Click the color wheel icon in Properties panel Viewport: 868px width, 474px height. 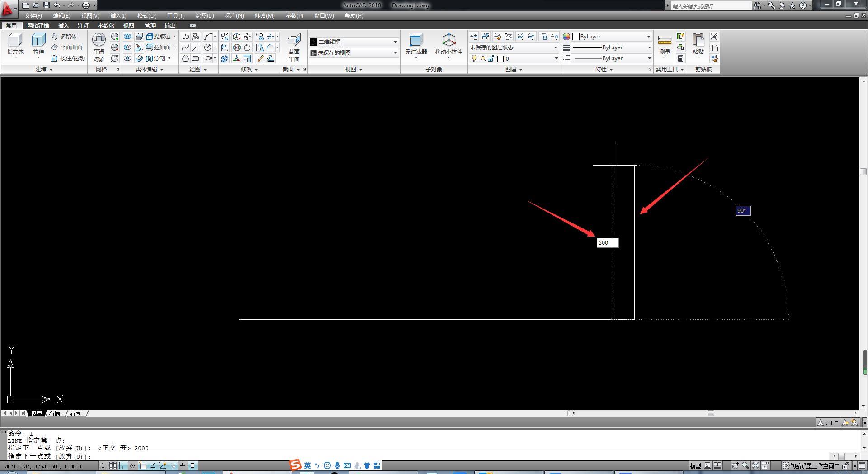point(566,37)
